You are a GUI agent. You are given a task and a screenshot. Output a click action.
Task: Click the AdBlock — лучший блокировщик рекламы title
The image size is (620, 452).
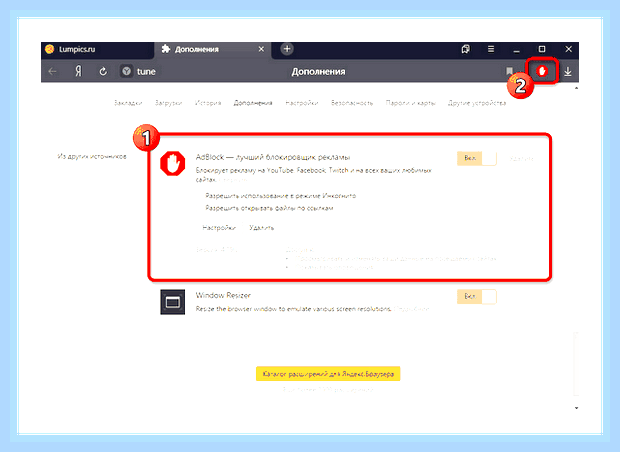pos(273,157)
